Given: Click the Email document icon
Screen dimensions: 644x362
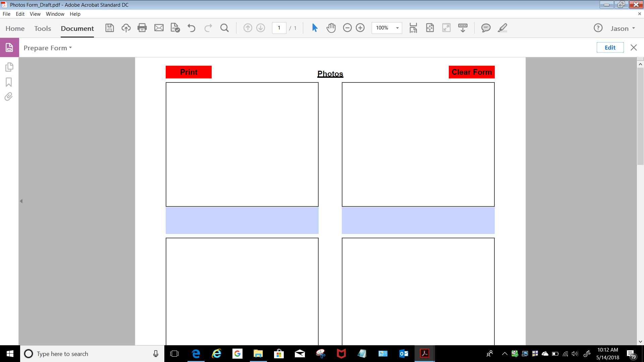Looking at the screenshot, I should pos(158,28).
